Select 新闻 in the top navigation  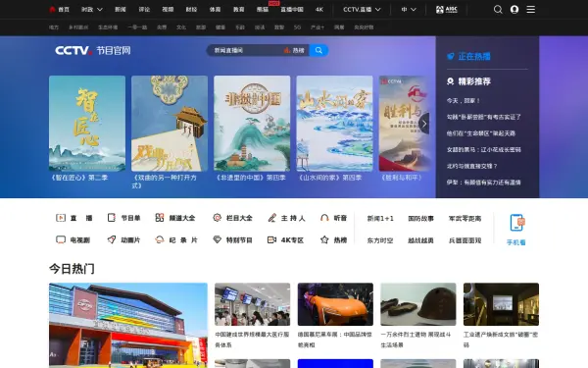[121, 10]
